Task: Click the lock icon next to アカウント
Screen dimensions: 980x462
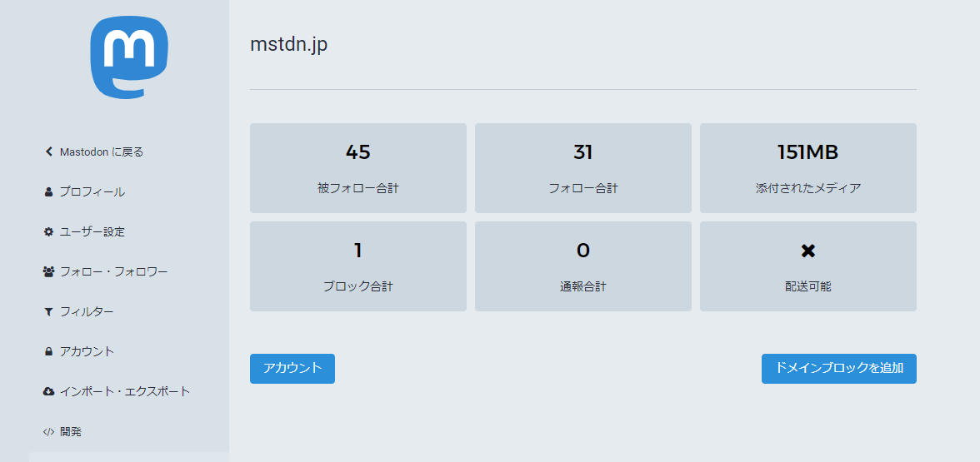Action: (x=48, y=351)
